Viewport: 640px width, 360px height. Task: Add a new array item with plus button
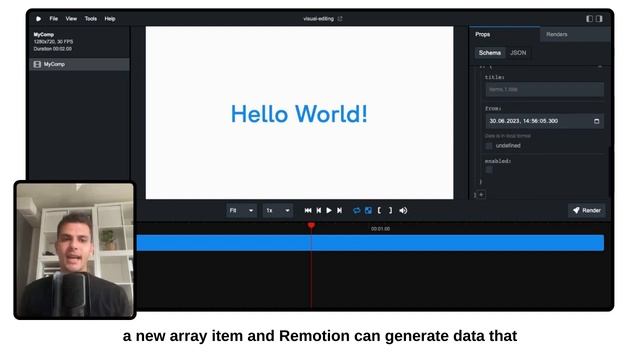(481, 195)
